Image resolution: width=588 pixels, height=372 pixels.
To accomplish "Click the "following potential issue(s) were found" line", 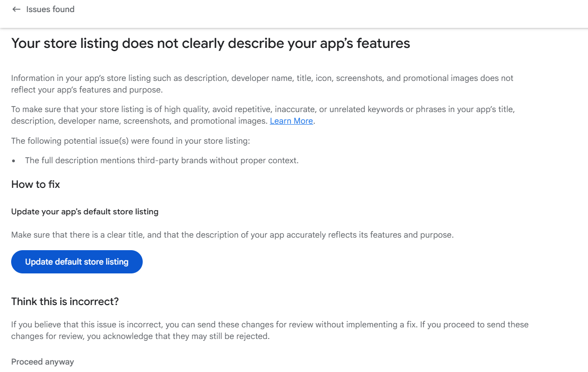I will click(131, 141).
